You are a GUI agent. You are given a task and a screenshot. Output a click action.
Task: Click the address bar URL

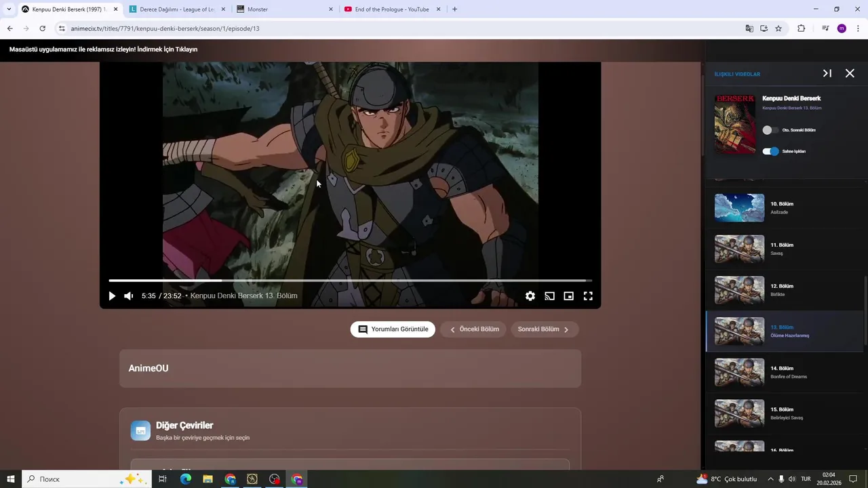[x=165, y=28]
